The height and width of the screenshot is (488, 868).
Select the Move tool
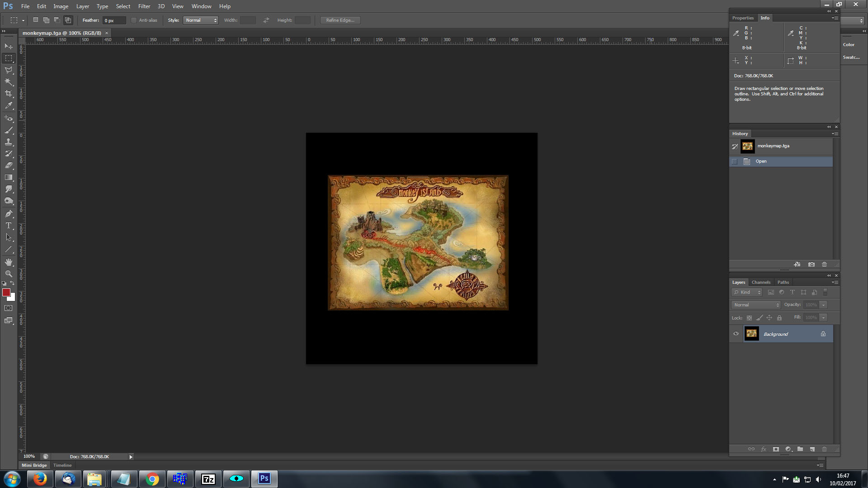tap(9, 46)
